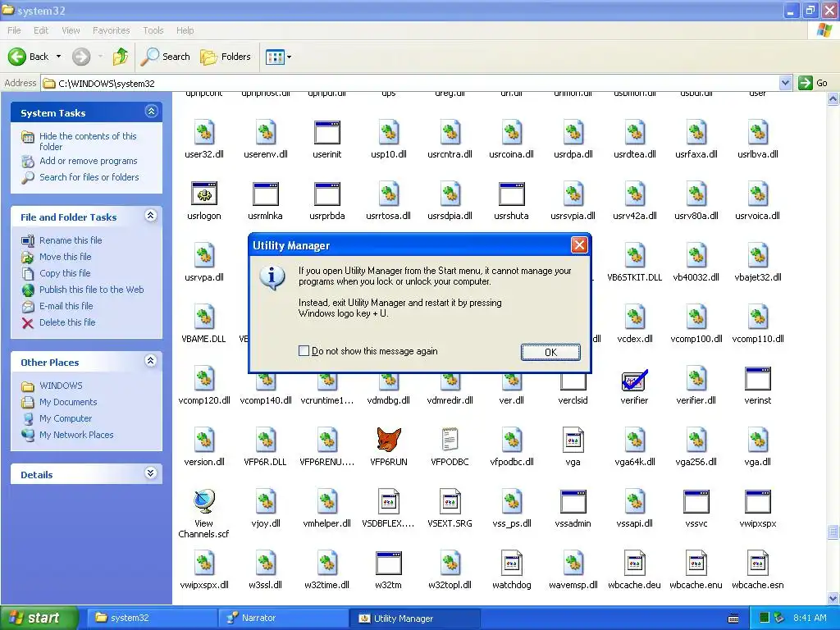
Task: Click the Search toolbar button
Action: coord(165,57)
